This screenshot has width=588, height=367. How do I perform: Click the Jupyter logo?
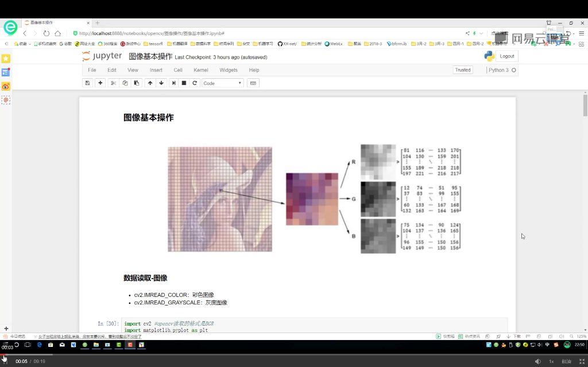(x=102, y=56)
